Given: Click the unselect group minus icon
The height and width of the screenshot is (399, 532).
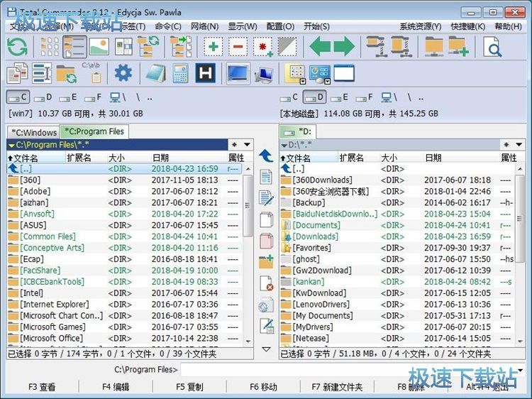Looking at the screenshot, I should pos(238,47).
